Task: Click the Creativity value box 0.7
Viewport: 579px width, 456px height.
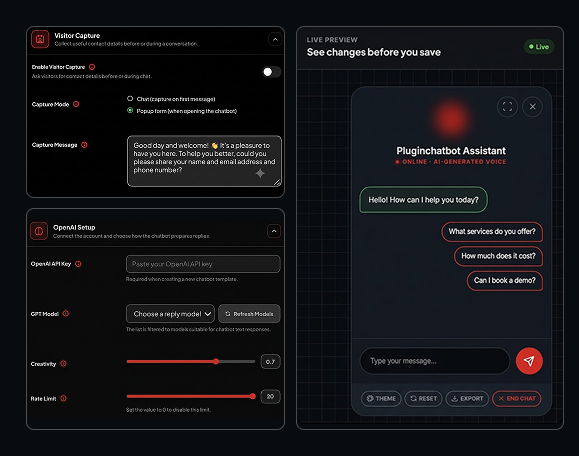Action: 270,362
